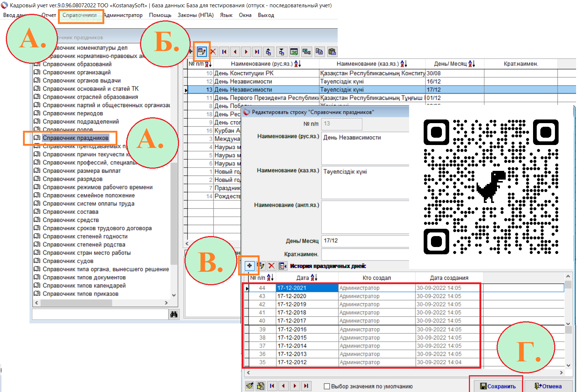Click the edit row icon in holidays toolbar

202,52
